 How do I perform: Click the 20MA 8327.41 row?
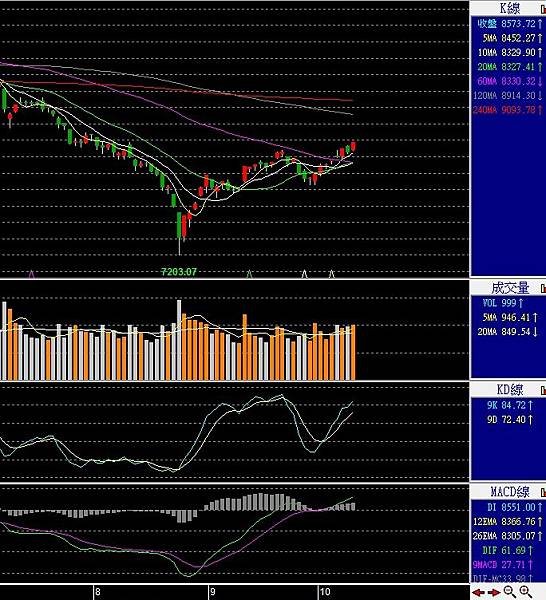(x=510, y=67)
